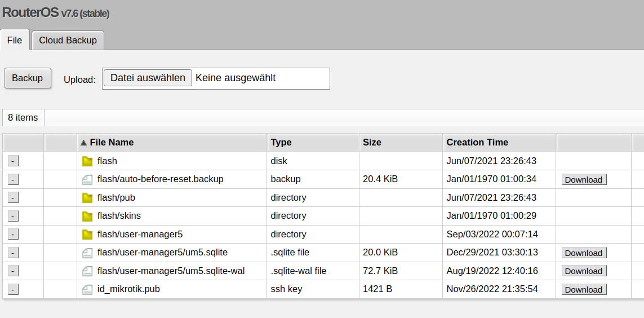
Task: Remove um5.sqlite-wal with its minus button
Action: click(13, 271)
